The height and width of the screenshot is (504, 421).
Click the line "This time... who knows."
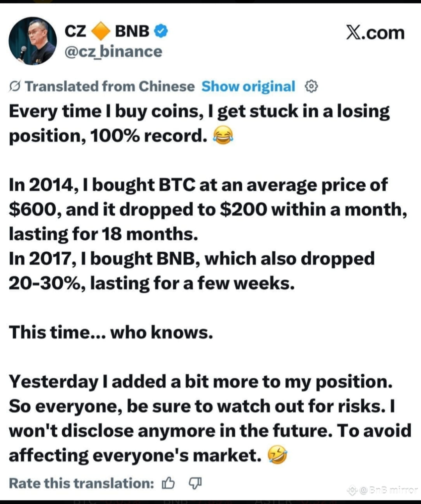(x=111, y=333)
